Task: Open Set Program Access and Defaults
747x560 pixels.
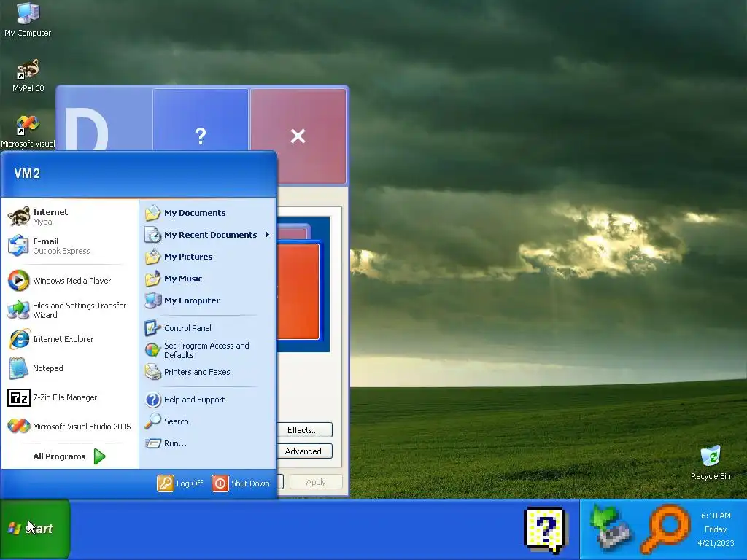Action: pos(208,350)
